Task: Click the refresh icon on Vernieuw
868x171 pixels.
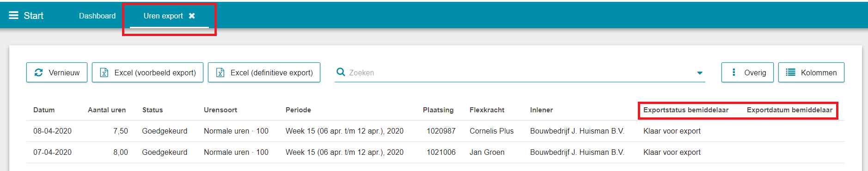Action: (x=39, y=73)
